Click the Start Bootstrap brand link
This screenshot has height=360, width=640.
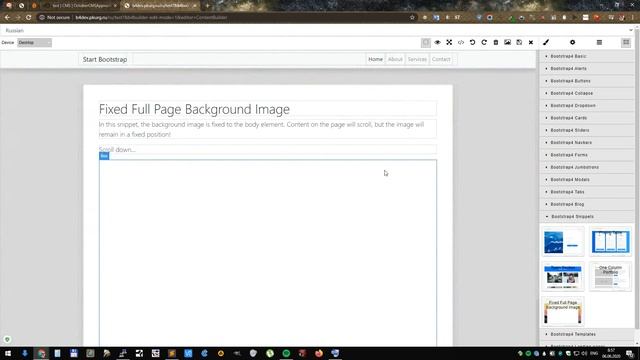pos(105,59)
